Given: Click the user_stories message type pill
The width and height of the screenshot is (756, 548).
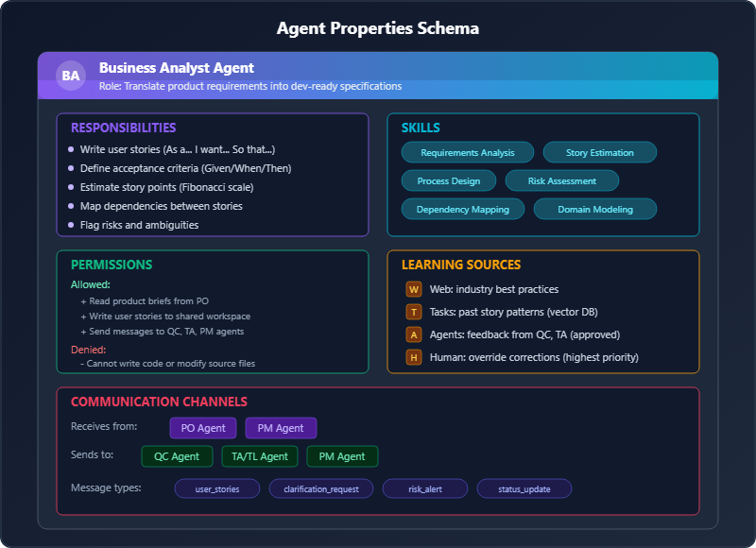Looking at the screenshot, I should point(217,488).
